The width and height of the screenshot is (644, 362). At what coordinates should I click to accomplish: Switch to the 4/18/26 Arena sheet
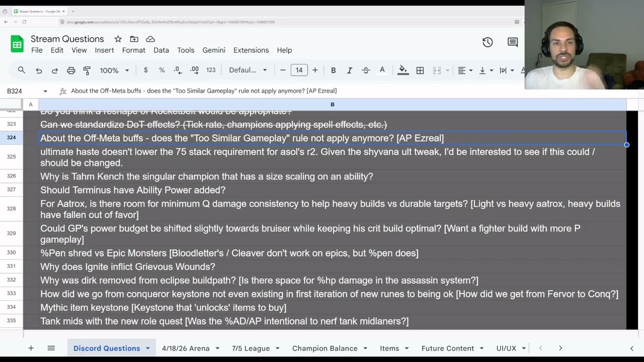pos(186,348)
